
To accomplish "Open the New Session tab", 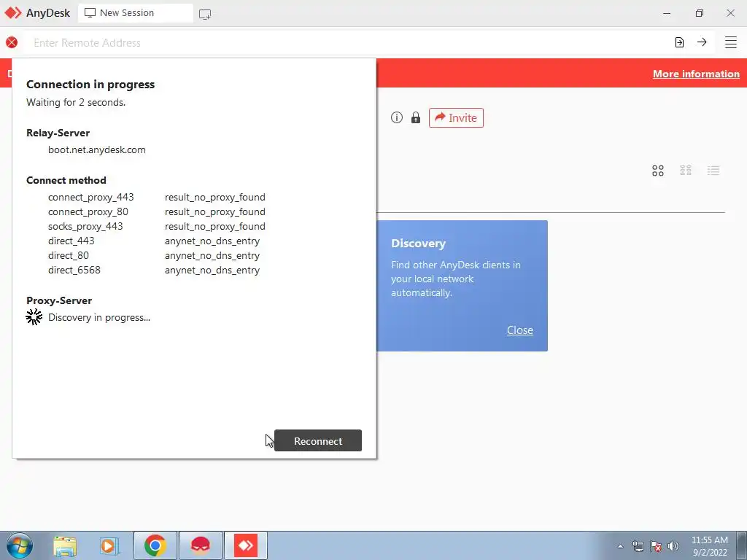I will click(135, 13).
